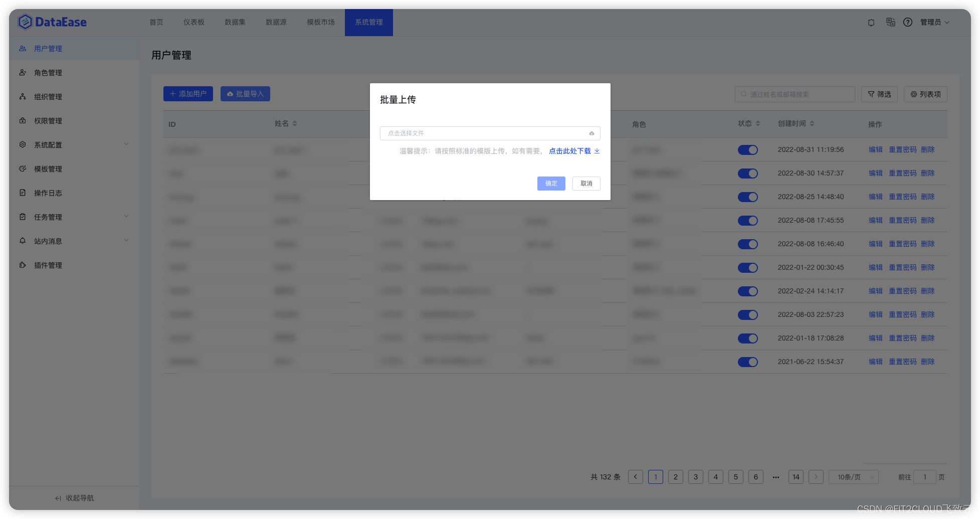The image size is (980, 519).
Task: Click the 前往 page number input
Action: click(925, 477)
